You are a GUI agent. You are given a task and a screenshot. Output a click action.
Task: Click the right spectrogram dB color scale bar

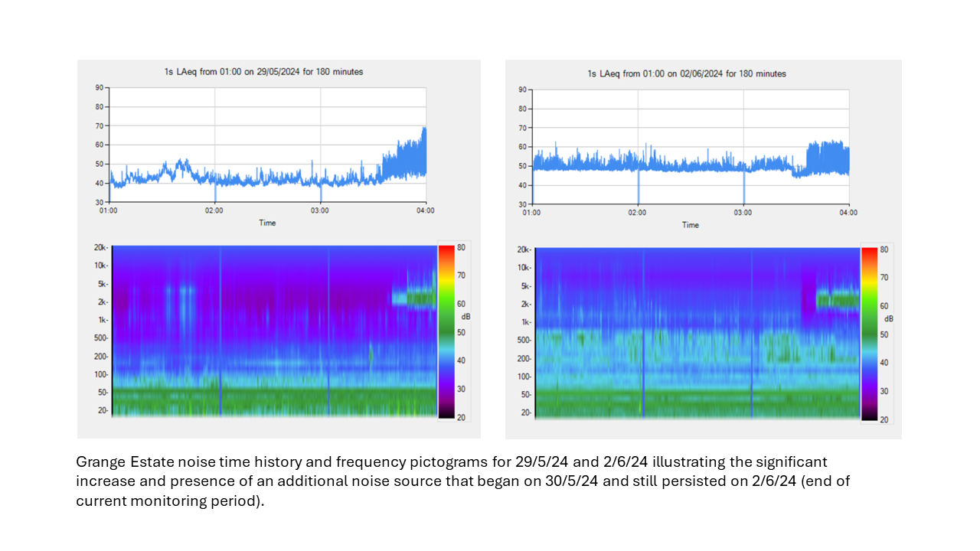pos(869,334)
